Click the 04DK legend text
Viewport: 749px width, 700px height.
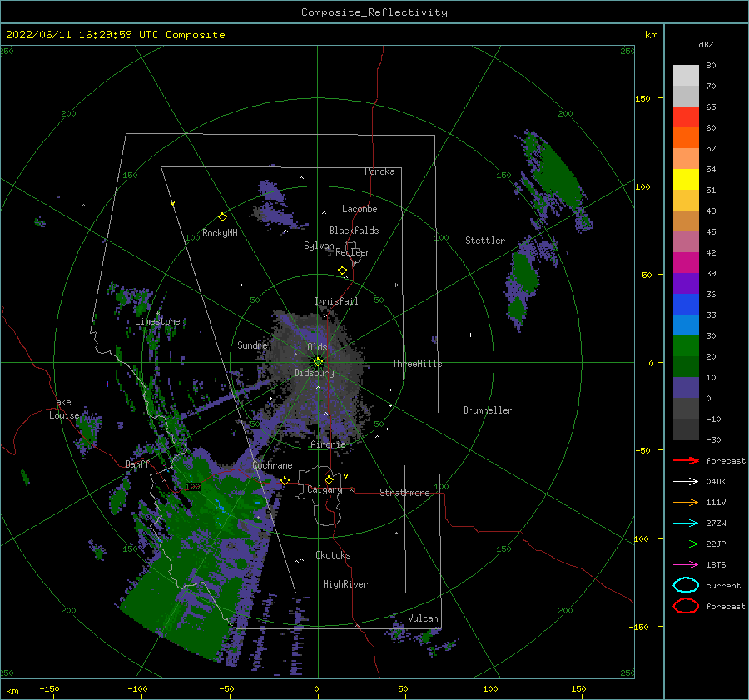pyautogui.click(x=716, y=482)
